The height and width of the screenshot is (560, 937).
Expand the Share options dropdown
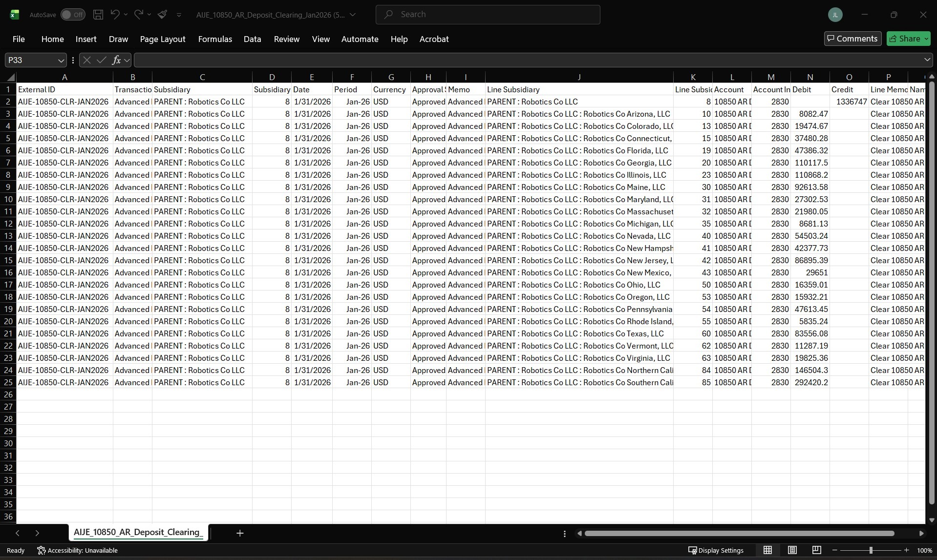coord(927,39)
